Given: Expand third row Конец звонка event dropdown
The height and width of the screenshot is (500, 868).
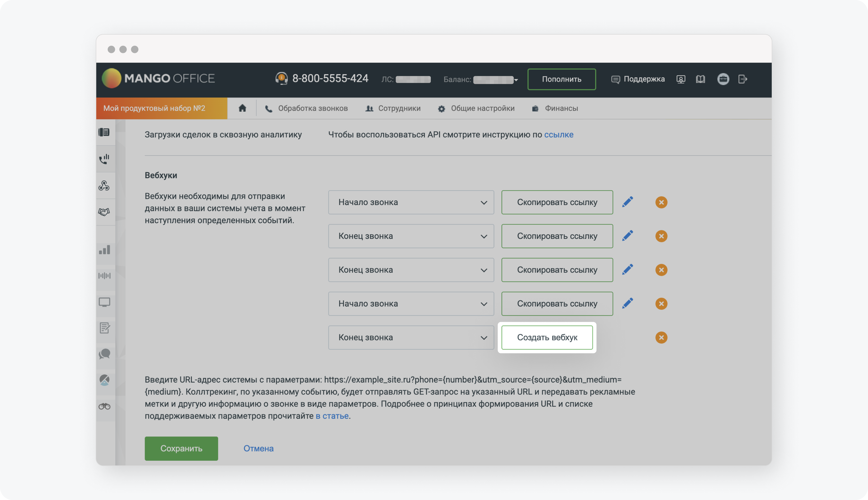Looking at the screenshot, I should 411,270.
